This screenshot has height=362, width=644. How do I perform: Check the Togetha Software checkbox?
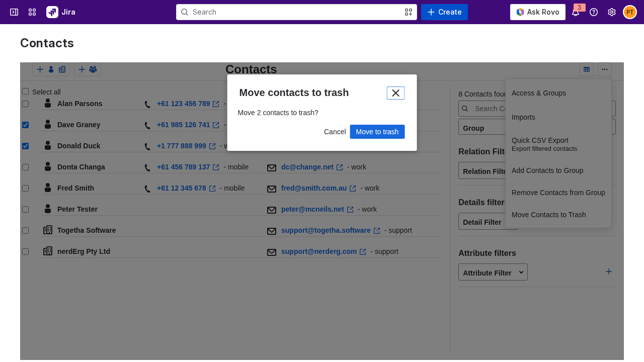[x=25, y=230]
